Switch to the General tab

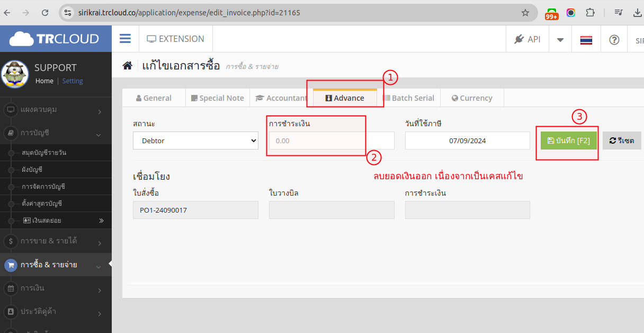click(x=154, y=98)
